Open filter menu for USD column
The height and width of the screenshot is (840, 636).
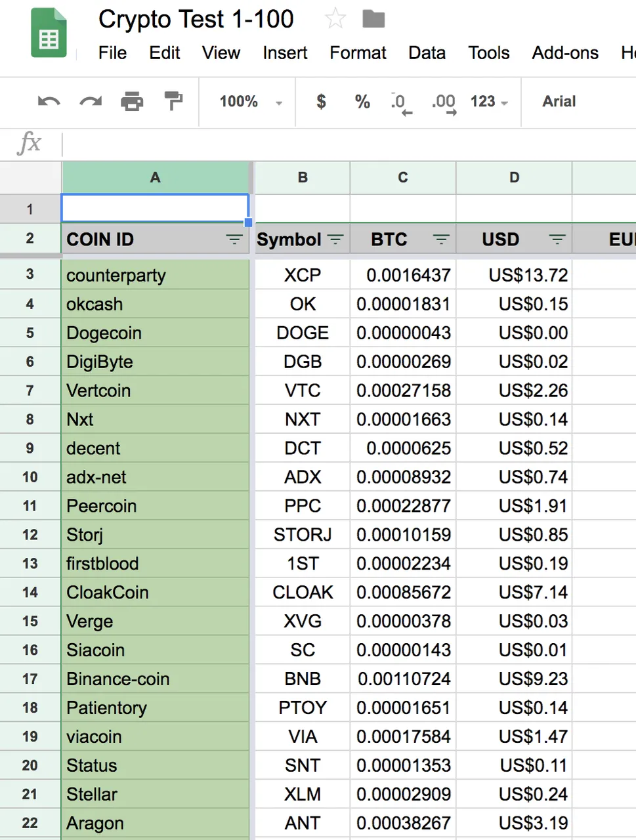coord(557,240)
